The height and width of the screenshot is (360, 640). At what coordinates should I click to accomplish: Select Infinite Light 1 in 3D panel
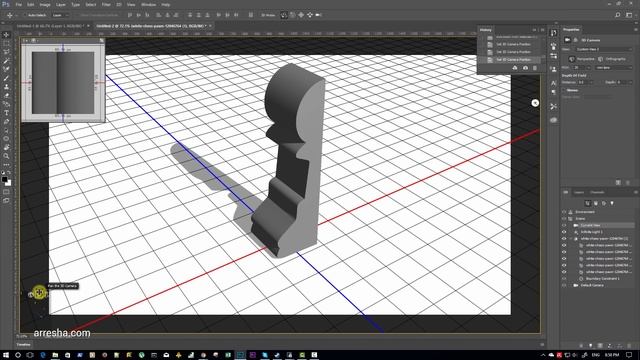tap(592, 232)
